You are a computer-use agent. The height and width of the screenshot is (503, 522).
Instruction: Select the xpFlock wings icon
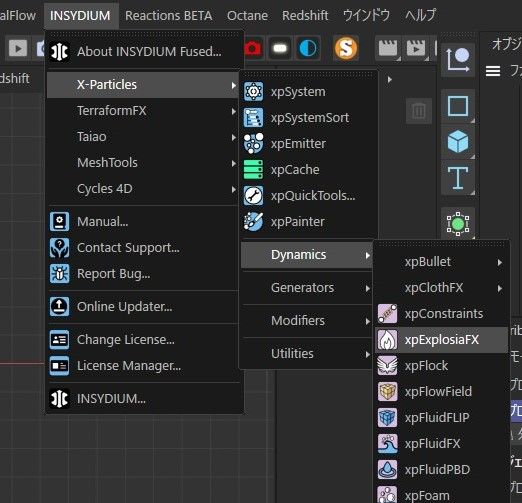click(x=387, y=366)
